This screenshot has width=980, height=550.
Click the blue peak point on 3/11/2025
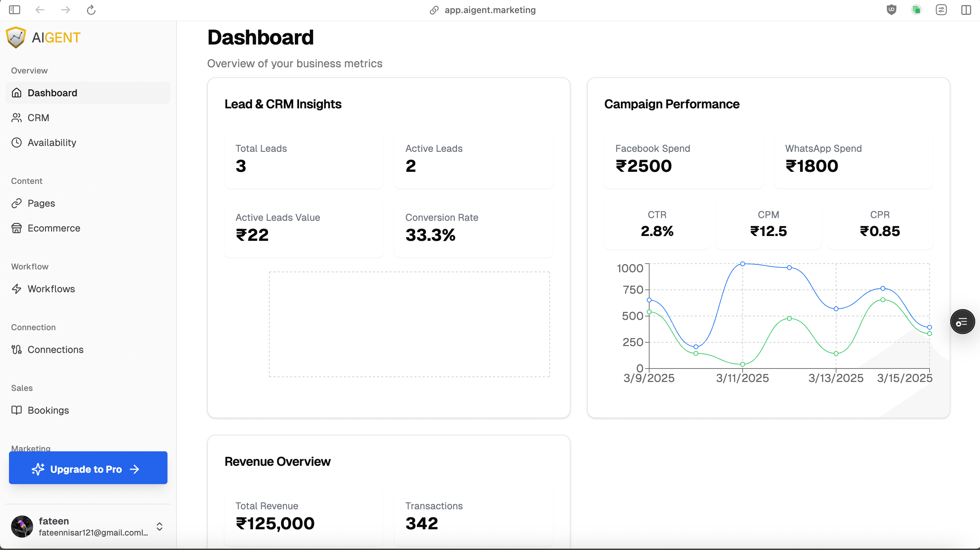point(742,264)
